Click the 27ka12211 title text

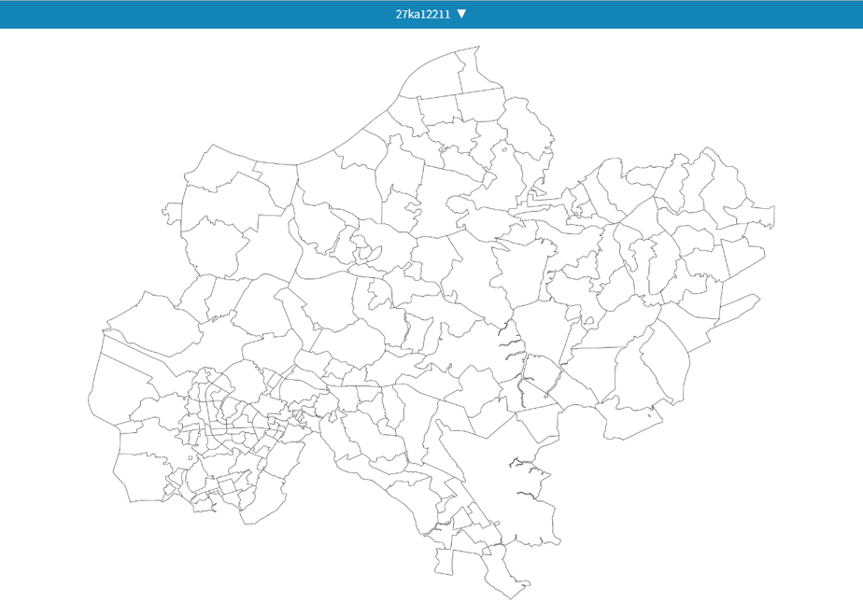point(423,14)
